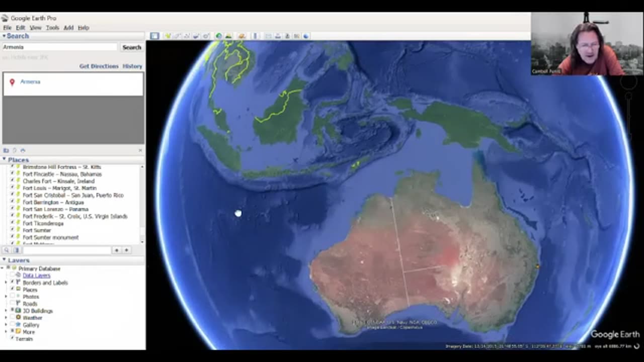This screenshot has width=644, height=362.
Task: Click the Earth sign-in globe toolbar icon
Action: point(306,36)
